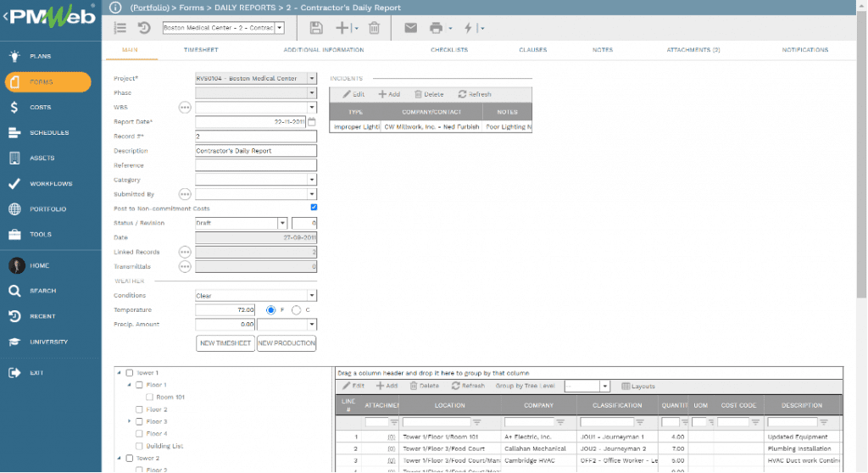Toggle Post to Non-commitment Costs checkbox

pyautogui.click(x=314, y=207)
